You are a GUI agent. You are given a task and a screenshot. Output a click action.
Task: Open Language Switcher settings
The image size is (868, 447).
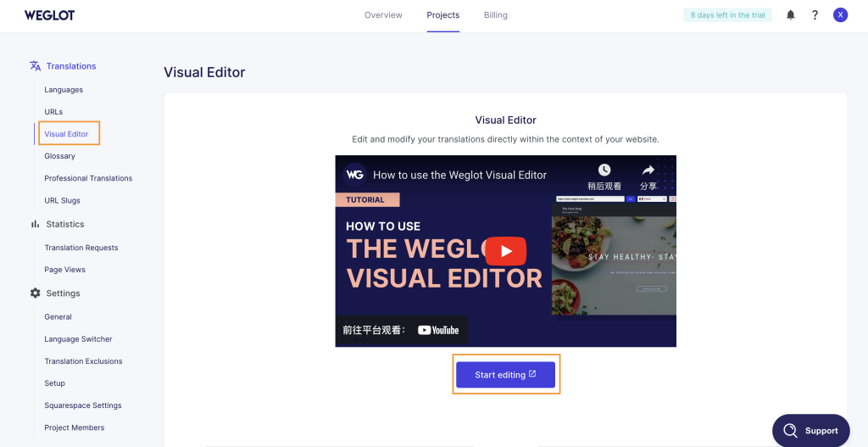click(78, 339)
